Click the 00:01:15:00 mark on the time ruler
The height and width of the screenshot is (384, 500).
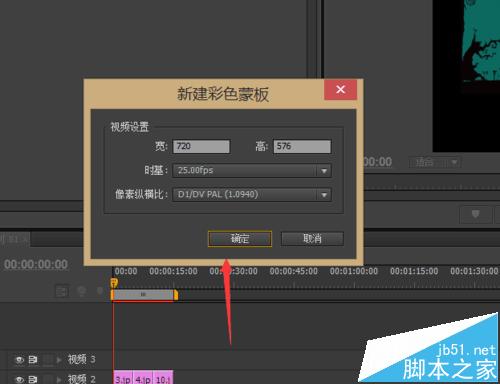[x=414, y=271]
